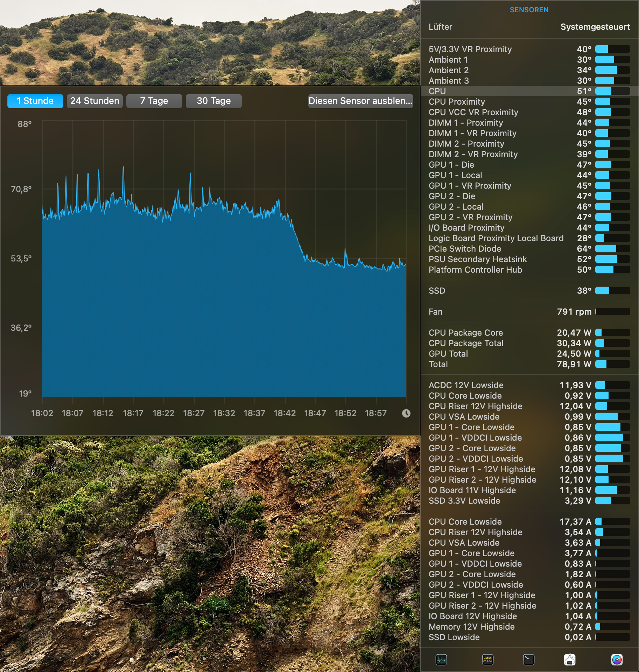Switch to the 30 Tage view
This screenshot has width=639, height=672.
[x=213, y=101]
